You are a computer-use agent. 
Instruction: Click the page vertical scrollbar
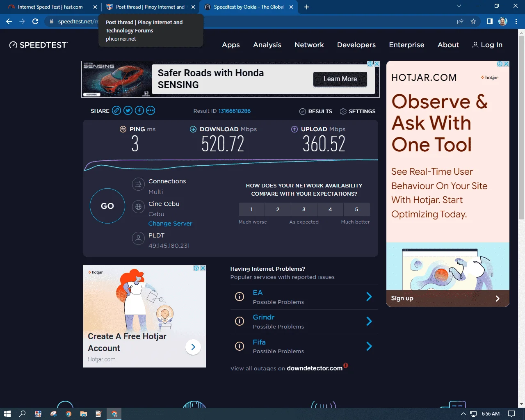tap(522, 127)
